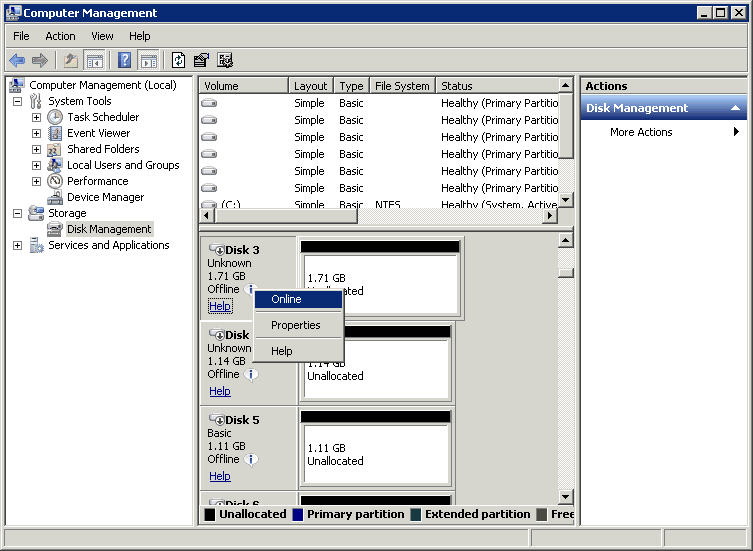Toggle Show/Hide Action Pane icon
The image size is (753, 551).
148,61
